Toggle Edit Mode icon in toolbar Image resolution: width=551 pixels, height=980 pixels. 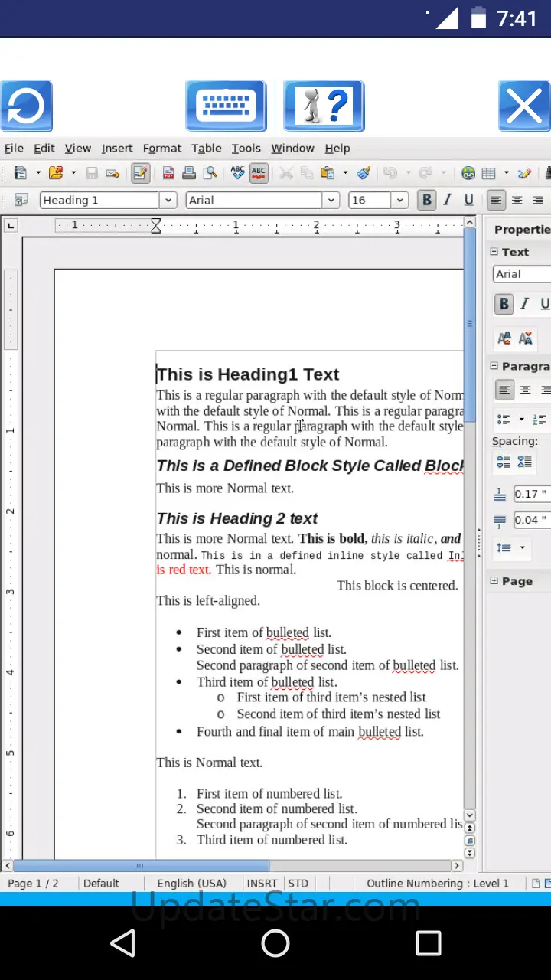pos(140,173)
